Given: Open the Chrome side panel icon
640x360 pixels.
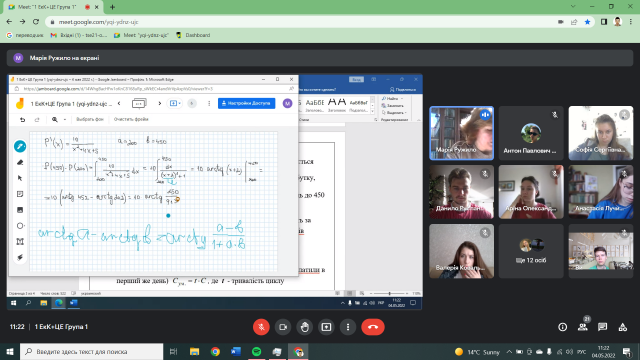Looking at the screenshot, I should coord(604,22).
